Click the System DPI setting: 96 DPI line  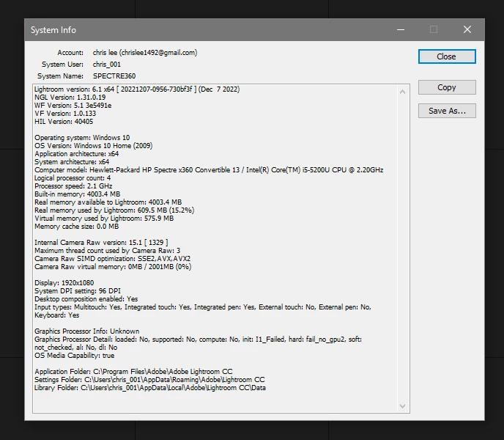pyautogui.click(x=78, y=290)
